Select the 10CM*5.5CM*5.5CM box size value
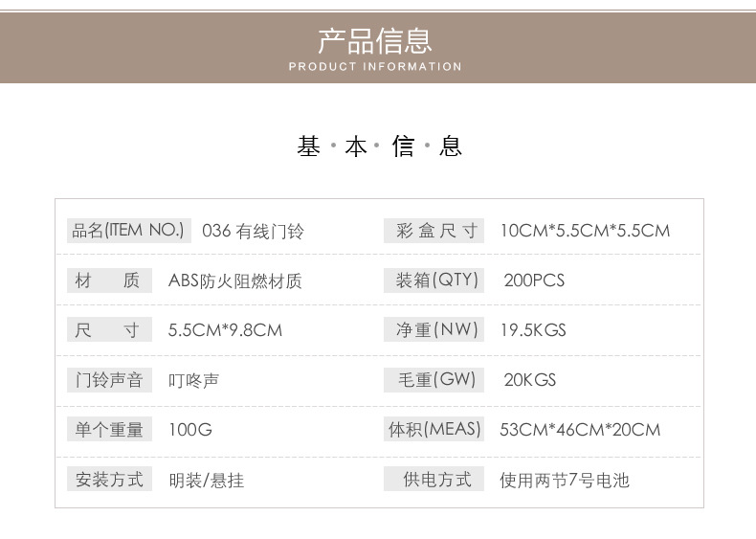This screenshot has width=756, height=539. point(585,231)
